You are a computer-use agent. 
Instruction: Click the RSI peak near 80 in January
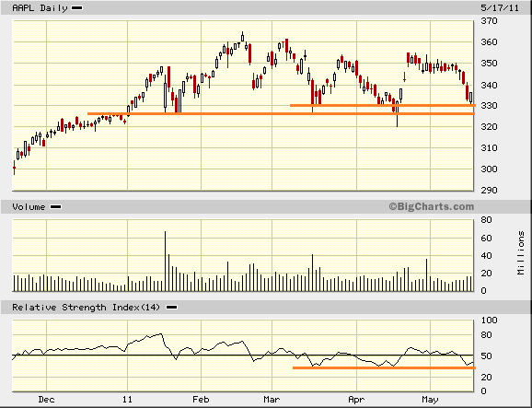pyautogui.click(x=160, y=334)
